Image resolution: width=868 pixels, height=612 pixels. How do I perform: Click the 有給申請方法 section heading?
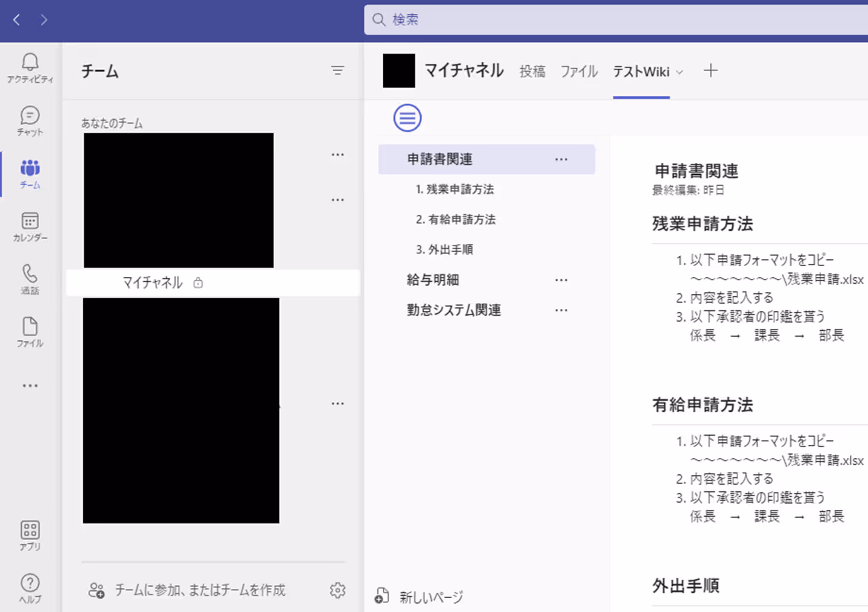coord(703,405)
